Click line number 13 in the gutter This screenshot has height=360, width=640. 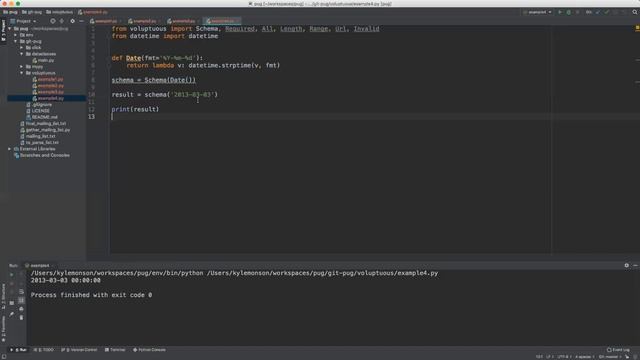click(x=91, y=117)
